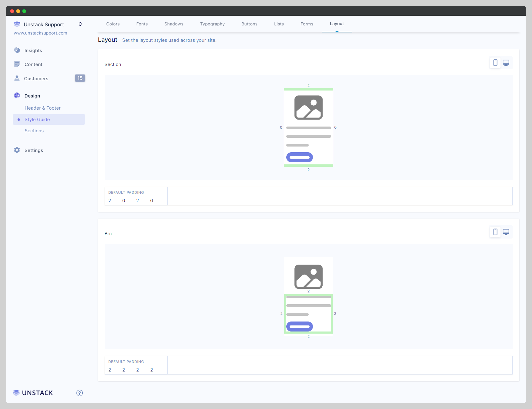Switch to the Typography tab
The width and height of the screenshot is (532, 409).
tap(212, 24)
